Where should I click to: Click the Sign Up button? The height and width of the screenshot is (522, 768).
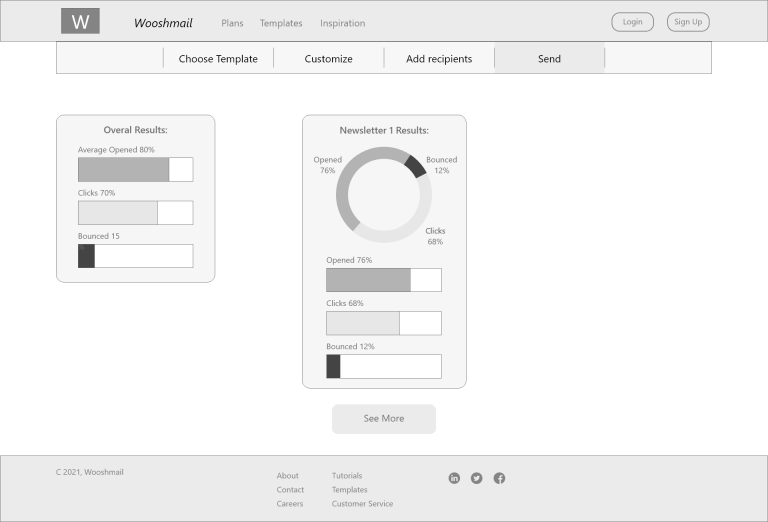(688, 22)
